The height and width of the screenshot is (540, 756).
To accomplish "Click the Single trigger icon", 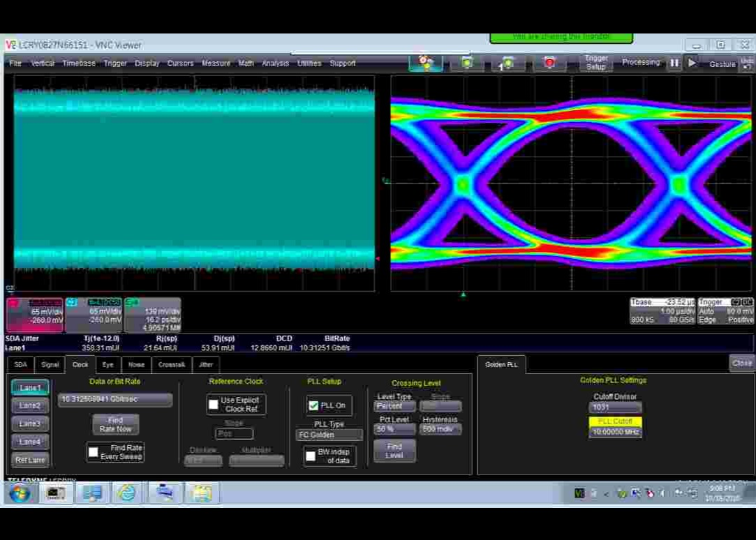I will point(508,63).
